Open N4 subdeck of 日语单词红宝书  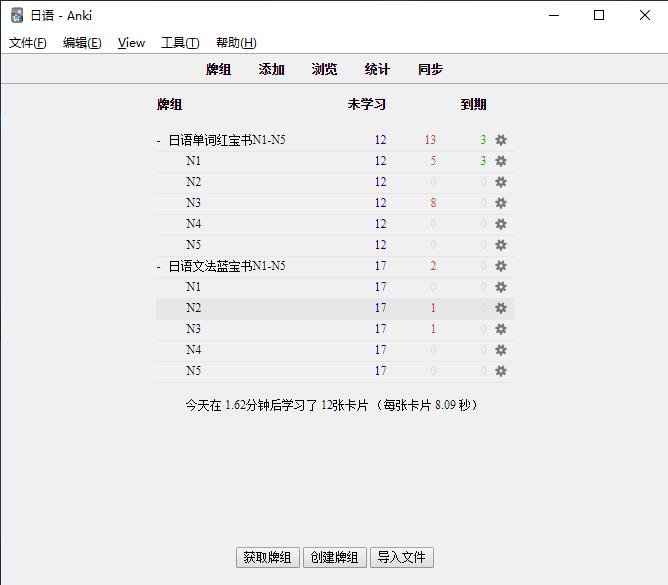click(193, 224)
